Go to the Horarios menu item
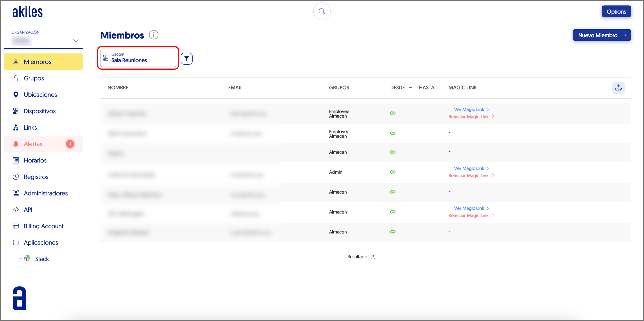The height and width of the screenshot is (321, 644). click(x=35, y=160)
